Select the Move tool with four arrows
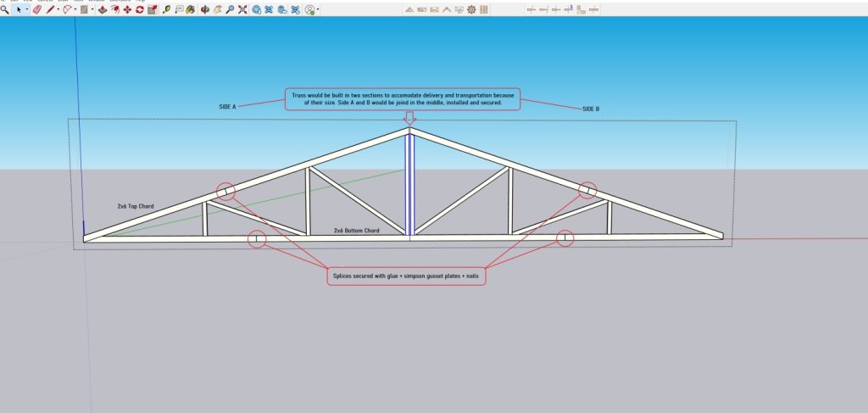 [127, 9]
